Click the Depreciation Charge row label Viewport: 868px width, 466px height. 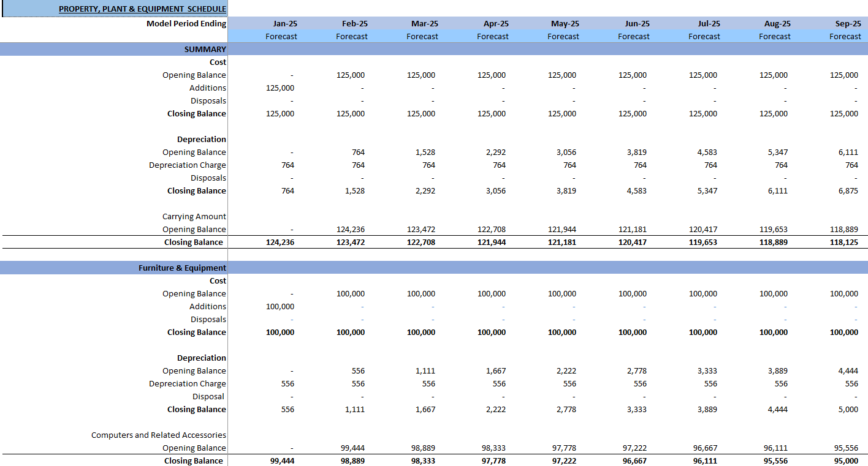click(x=188, y=165)
